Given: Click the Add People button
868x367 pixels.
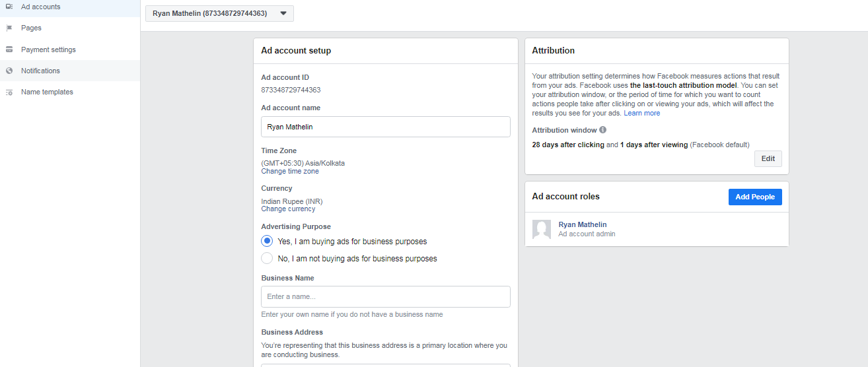Looking at the screenshot, I should (755, 197).
